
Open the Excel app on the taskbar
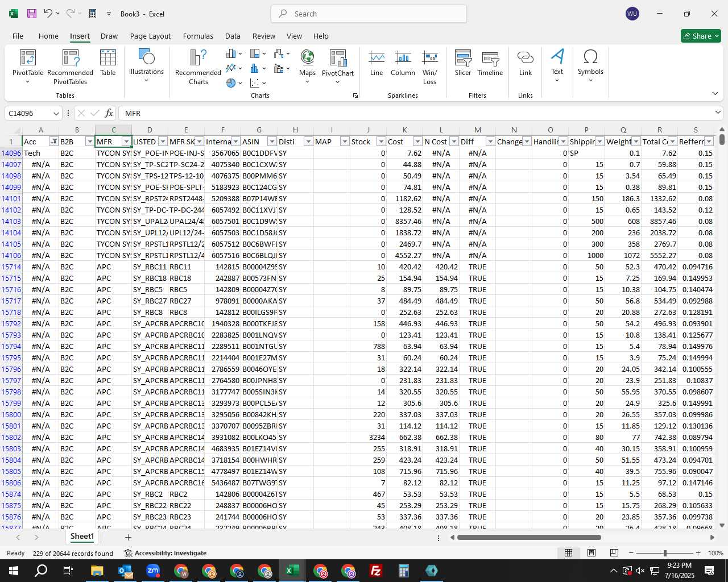click(x=292, y=571)
